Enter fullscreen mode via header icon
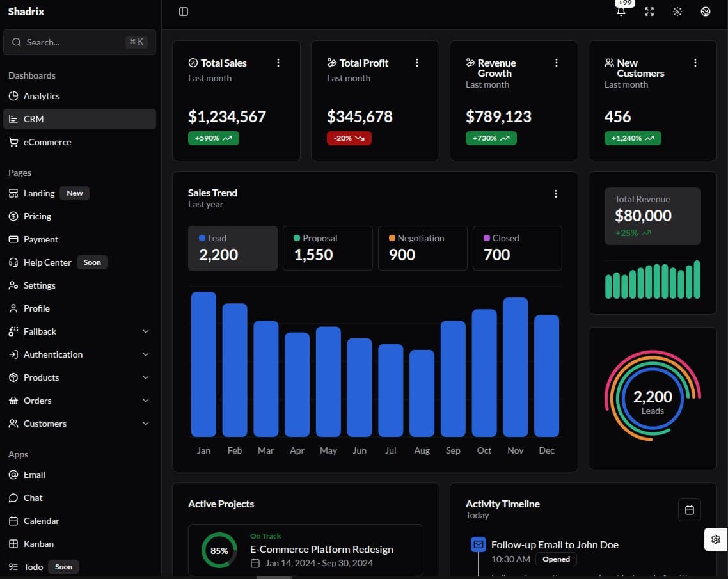 (x=649, y=12)
